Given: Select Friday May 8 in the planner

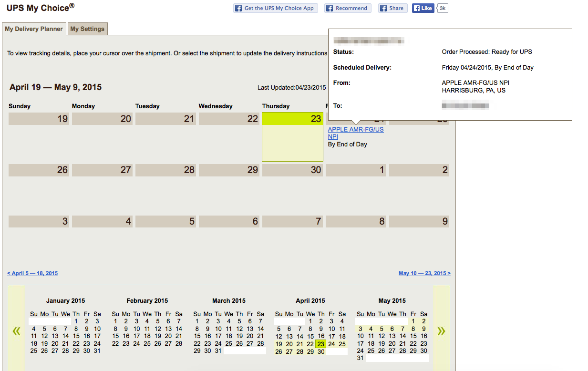Looking at the screenshot, I should tap(356, 221).
